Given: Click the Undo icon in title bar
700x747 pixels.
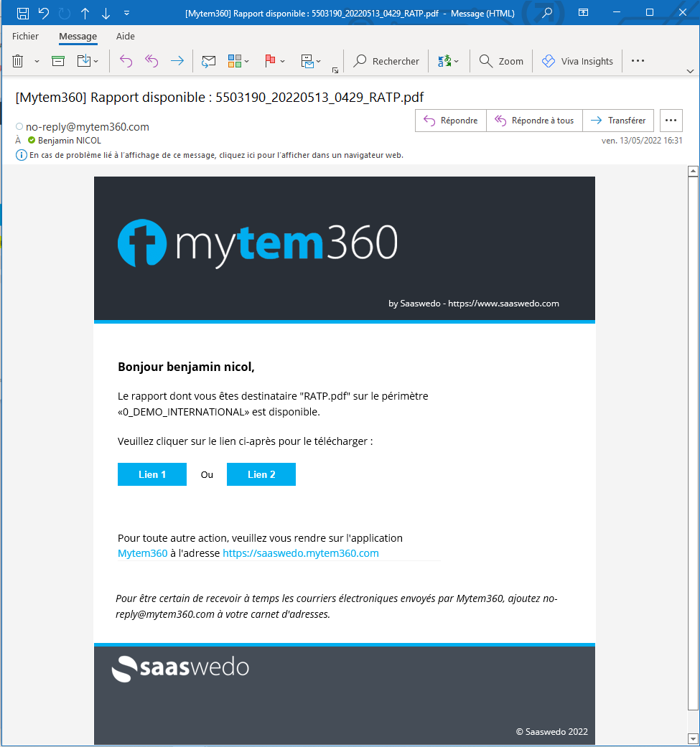Looking at the screenshot, I should (x=43, y=14).
